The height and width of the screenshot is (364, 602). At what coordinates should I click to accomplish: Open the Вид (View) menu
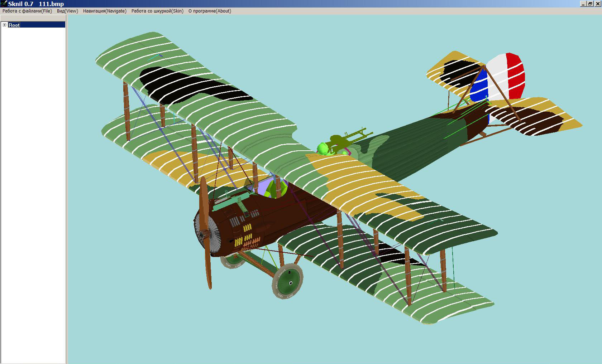[67, 11]
